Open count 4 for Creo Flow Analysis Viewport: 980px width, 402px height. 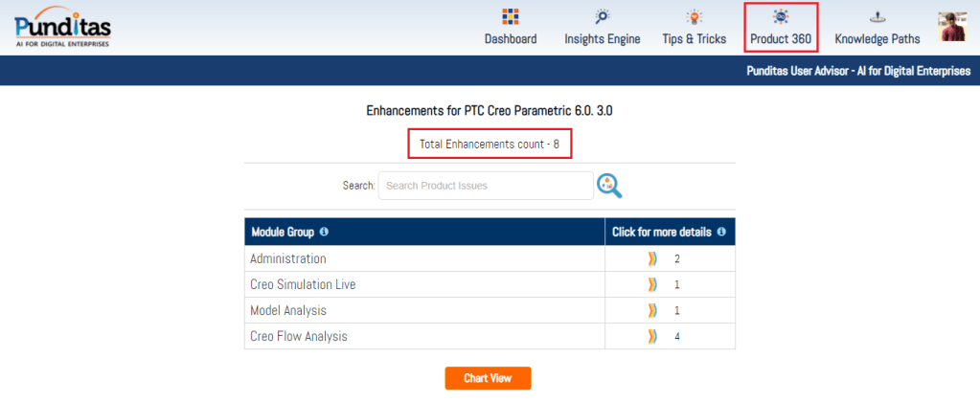pyautogui.click(x=677, y=337)
